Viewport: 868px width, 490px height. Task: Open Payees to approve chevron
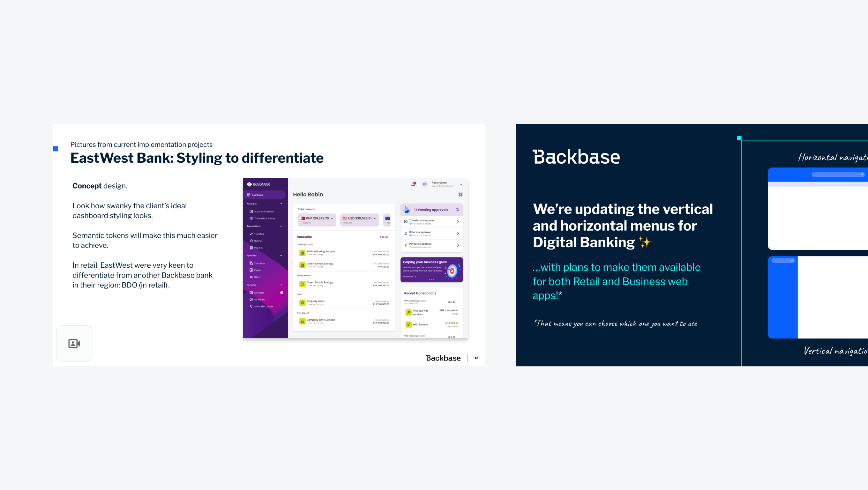pos(458,245)
